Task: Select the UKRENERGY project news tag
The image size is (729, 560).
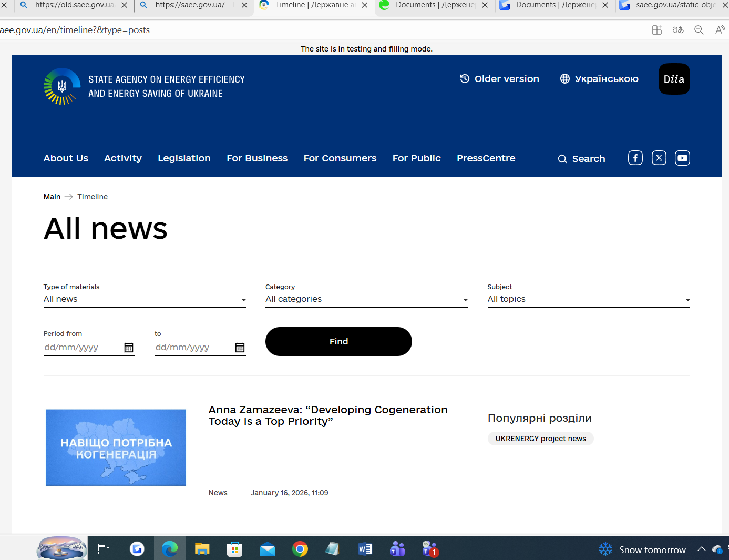Action: pyautogui.click(x=540, y=439)
